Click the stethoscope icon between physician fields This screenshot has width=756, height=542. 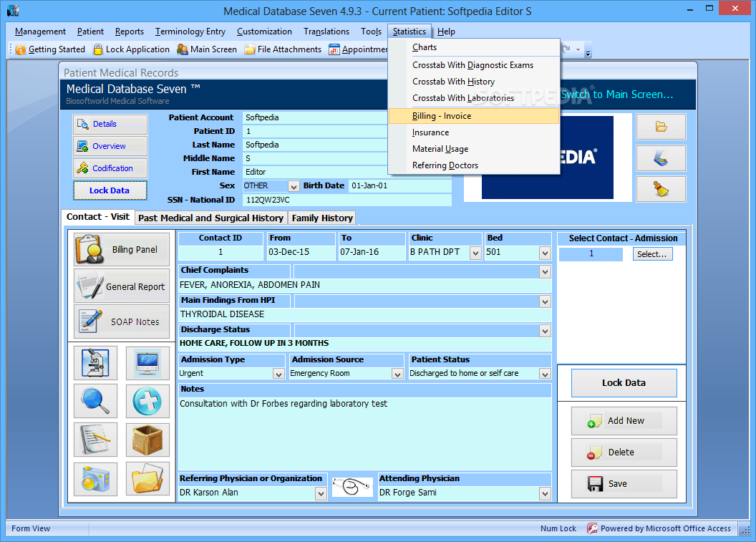pos(352,487)
